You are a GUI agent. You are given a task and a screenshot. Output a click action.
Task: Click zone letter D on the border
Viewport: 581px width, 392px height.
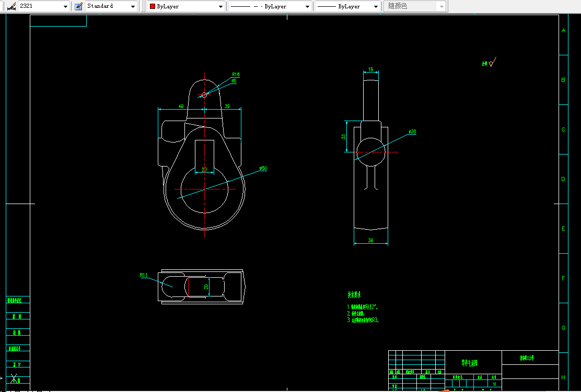coord(563,179)
